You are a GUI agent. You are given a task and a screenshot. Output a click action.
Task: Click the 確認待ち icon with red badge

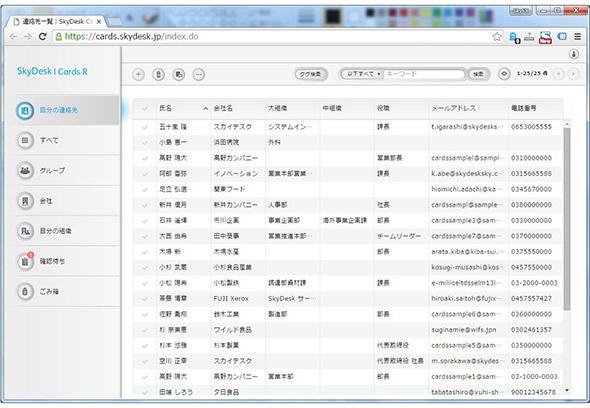(25, 261)
